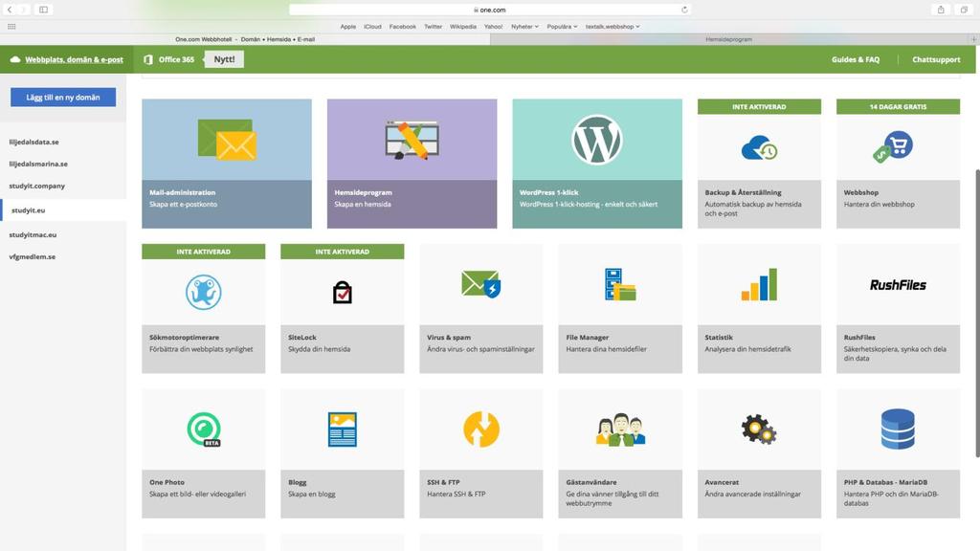Open the Wikipedia bookmark

[463, 26]
